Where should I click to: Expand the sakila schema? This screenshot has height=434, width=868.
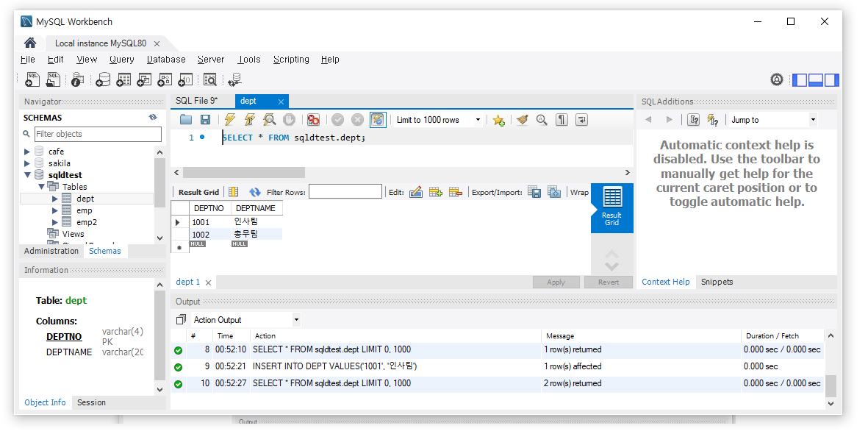[27, 163]
